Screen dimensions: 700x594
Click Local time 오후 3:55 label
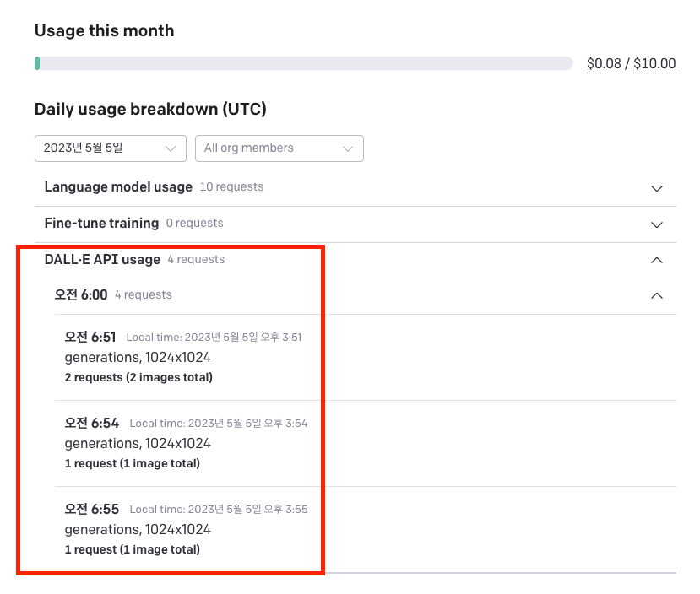pyautogui.click(x=219, y=510)
